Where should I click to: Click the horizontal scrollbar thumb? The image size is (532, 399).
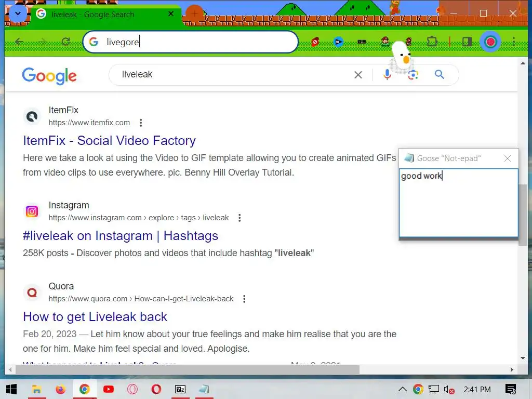pyautogui.click(x=187, y=369)
